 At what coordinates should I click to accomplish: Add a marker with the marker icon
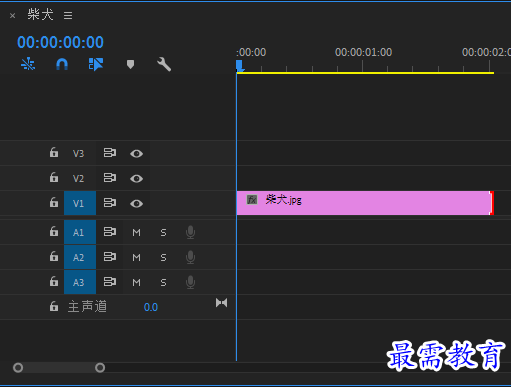[x=130, y=64]
